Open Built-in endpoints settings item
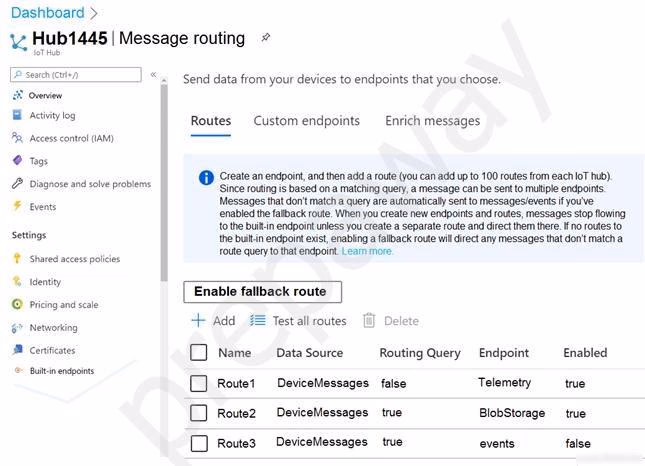This screenshot has height=466, width=645. click(x=62, y=371)
